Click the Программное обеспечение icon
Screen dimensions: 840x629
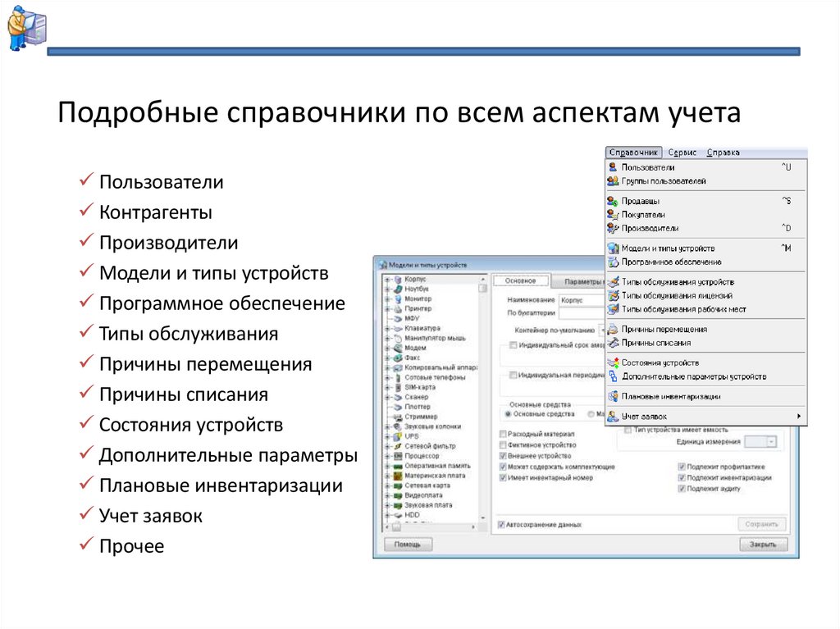pyautogui.click(x=614, y=261)
